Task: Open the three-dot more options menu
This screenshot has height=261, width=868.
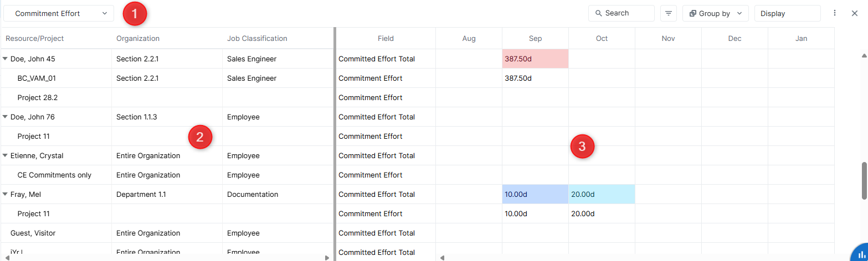Action: tap(835, 13)
